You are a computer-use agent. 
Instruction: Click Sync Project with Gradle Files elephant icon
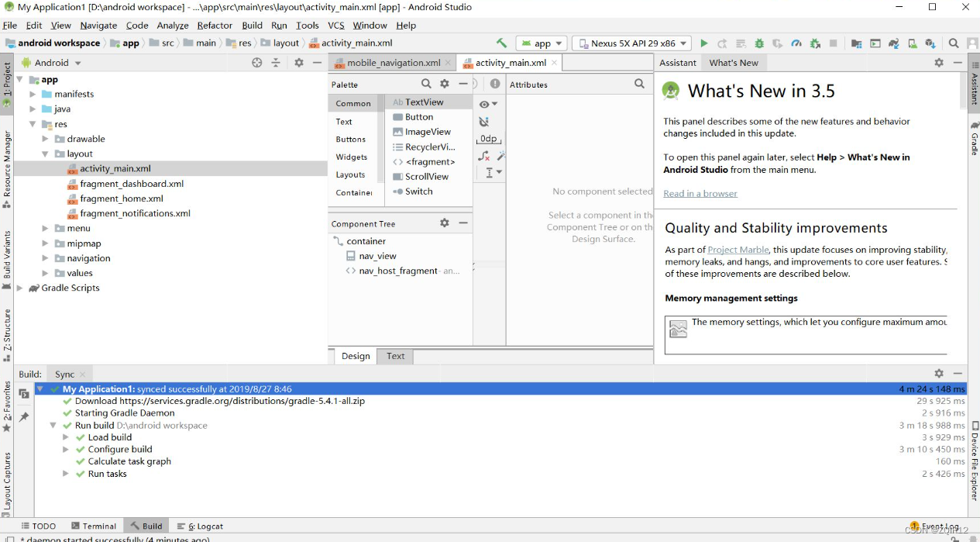click(894, 43)
